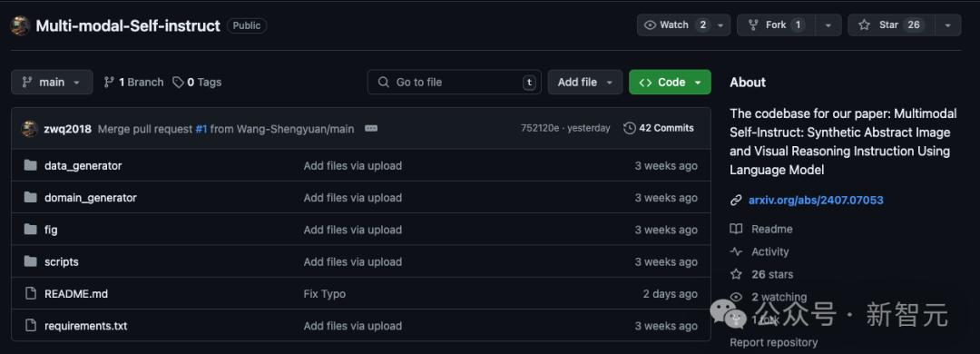This screenshot has height=354, width=980.
Task: Open the main branch dropdown
Action: [52, 82]
